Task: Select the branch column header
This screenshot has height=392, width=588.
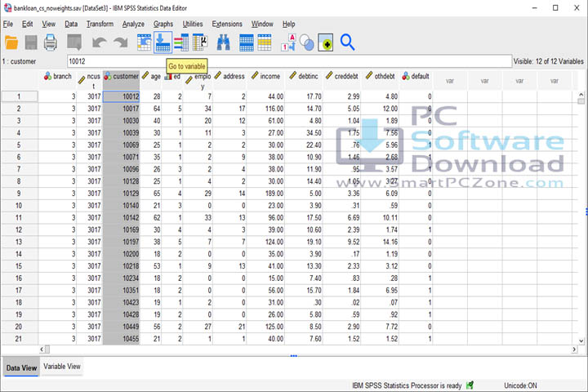Action: coord(57,80)
